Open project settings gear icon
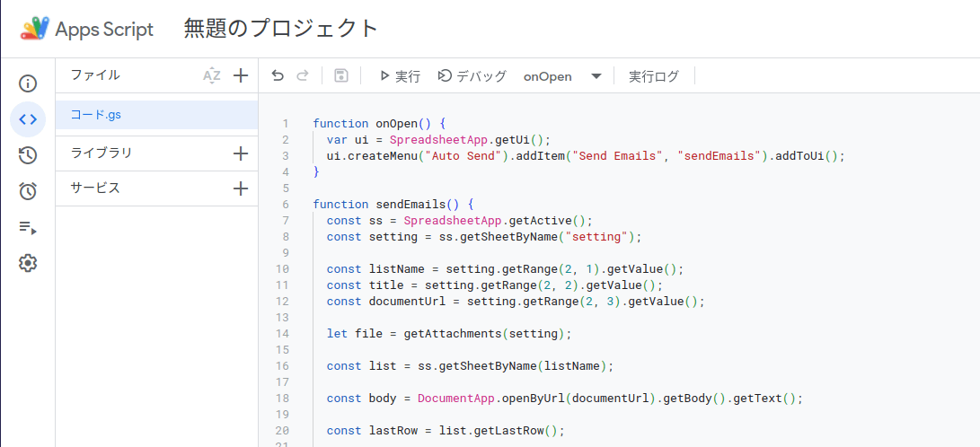The height and width of the screenshot is (447, 980). (x=28, y=264)
